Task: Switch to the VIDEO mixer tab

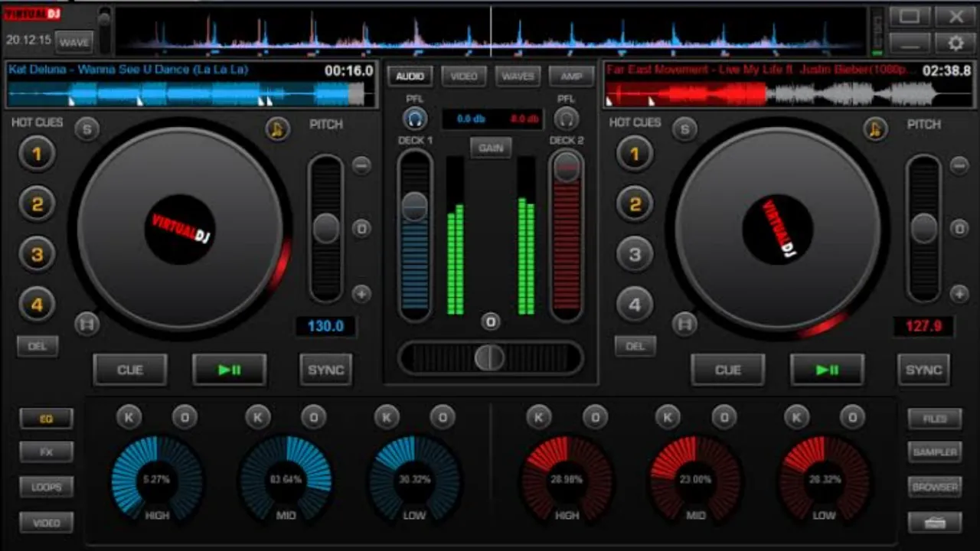Action: pos(464,77)
